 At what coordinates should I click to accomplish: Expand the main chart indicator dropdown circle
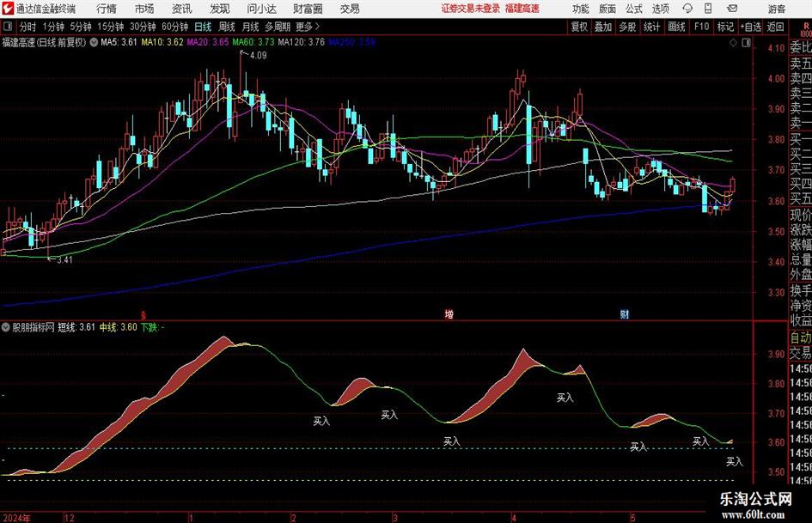(94, 42)
